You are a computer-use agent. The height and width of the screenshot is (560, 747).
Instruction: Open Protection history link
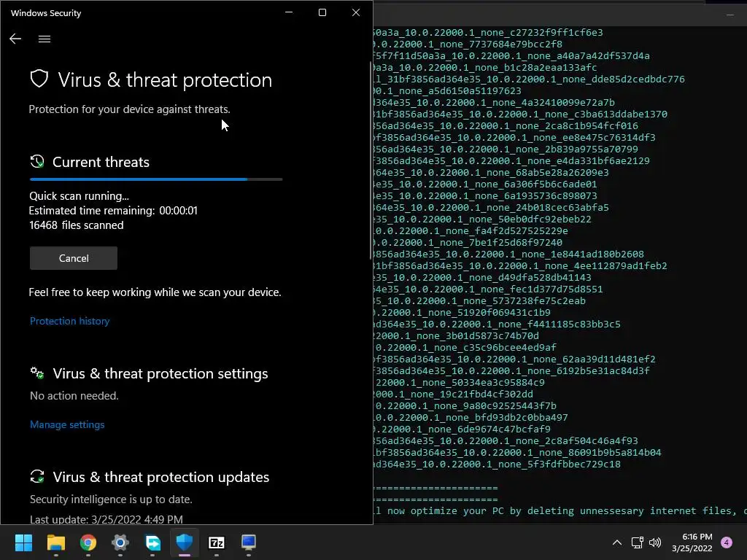pos(69,321)
